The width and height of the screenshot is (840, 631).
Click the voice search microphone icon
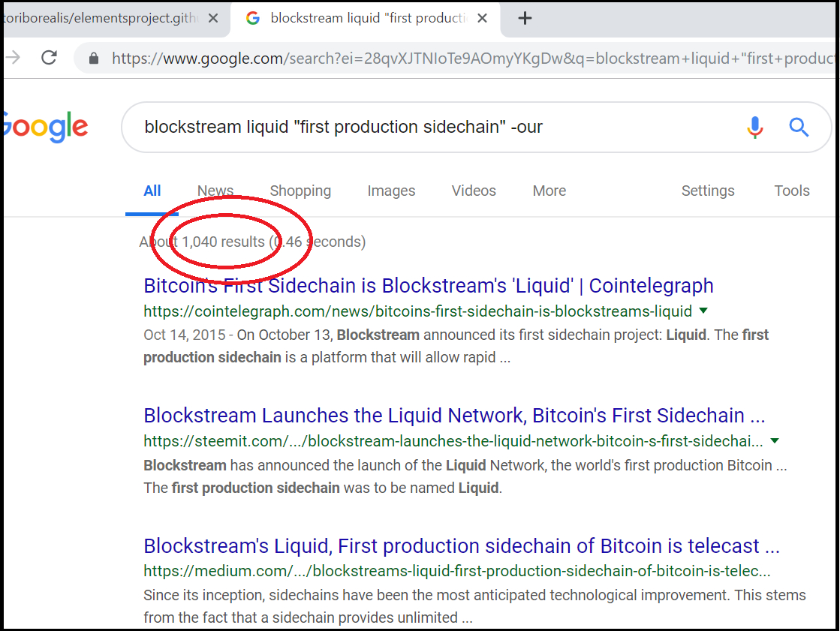[755, 128]
